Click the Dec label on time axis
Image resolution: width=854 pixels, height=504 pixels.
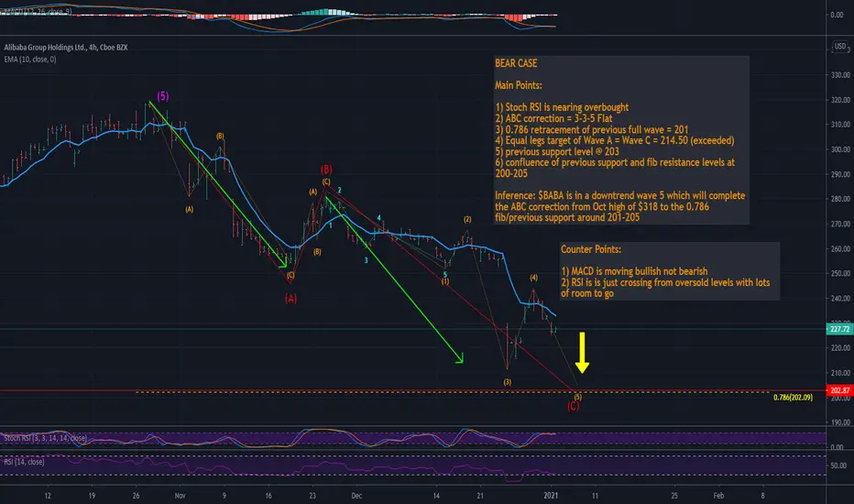coord(356,496)
